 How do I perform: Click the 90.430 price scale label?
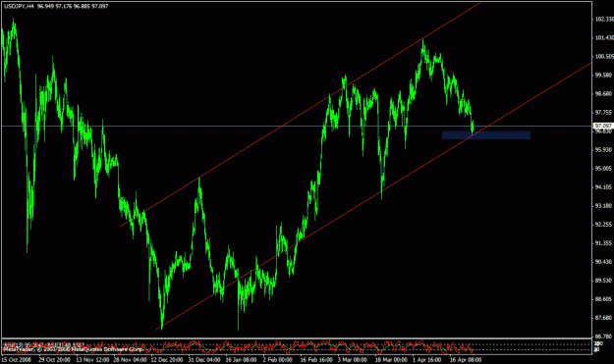point(603,262)
